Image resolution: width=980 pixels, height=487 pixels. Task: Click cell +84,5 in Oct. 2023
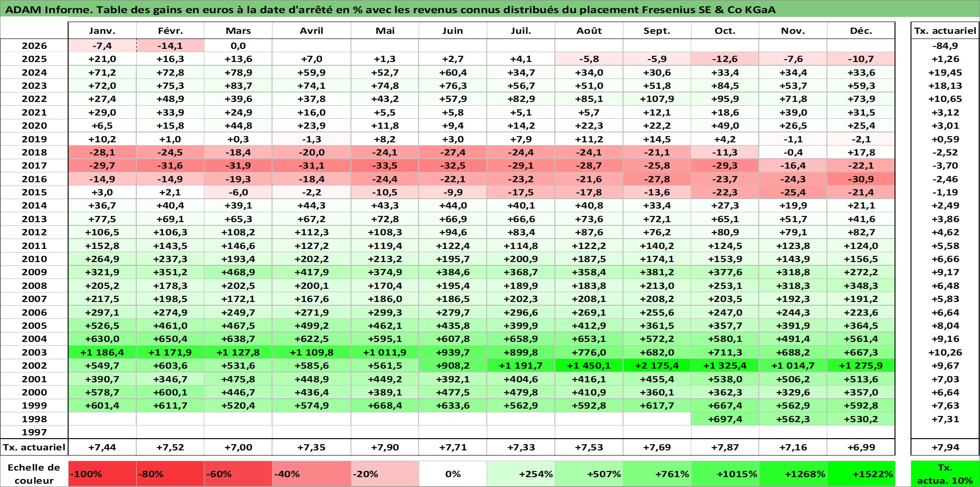[725, 85]
